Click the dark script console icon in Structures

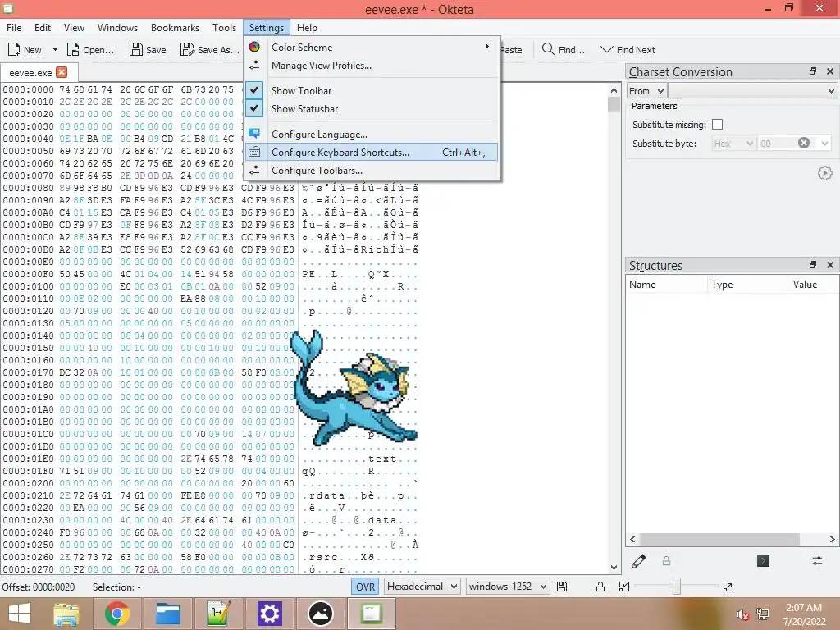tap(764, 561)
